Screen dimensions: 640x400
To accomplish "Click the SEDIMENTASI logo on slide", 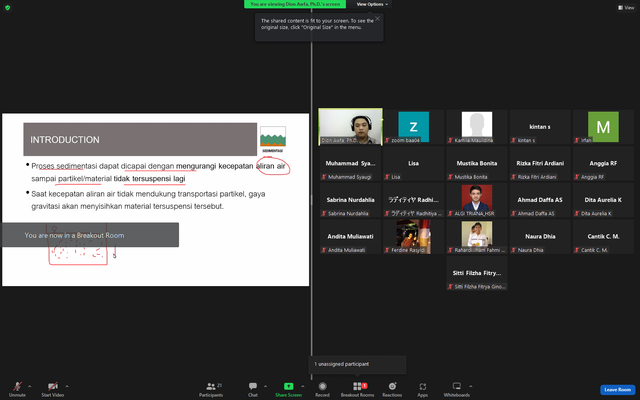I will pyautogui.click(x=273, y=139).
